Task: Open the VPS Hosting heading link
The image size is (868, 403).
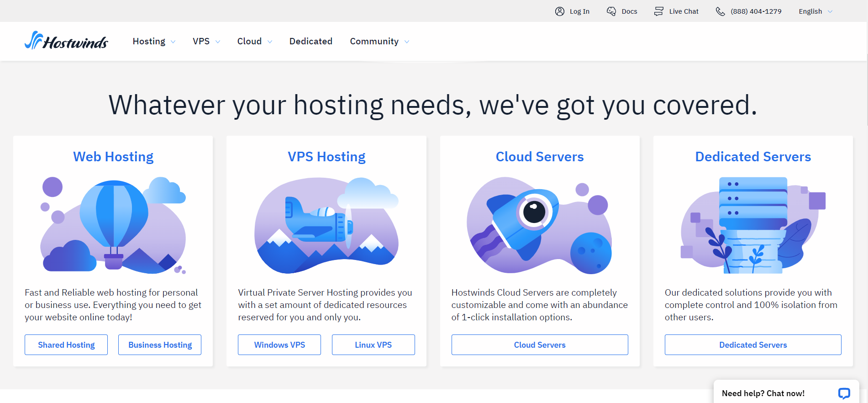Action: click(326, 157)
